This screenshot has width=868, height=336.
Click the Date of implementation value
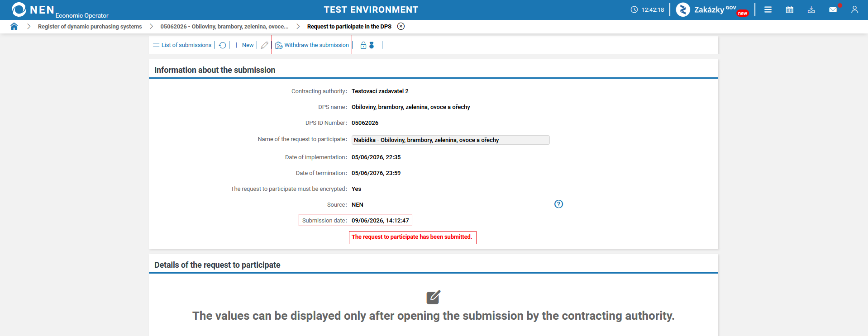click(x=376, y=157)
